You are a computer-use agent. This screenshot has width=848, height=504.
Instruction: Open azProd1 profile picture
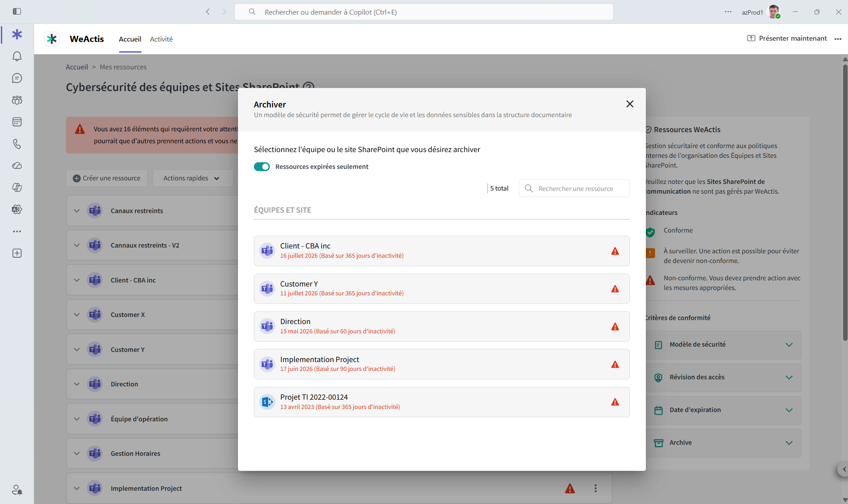tap(774, 12)
